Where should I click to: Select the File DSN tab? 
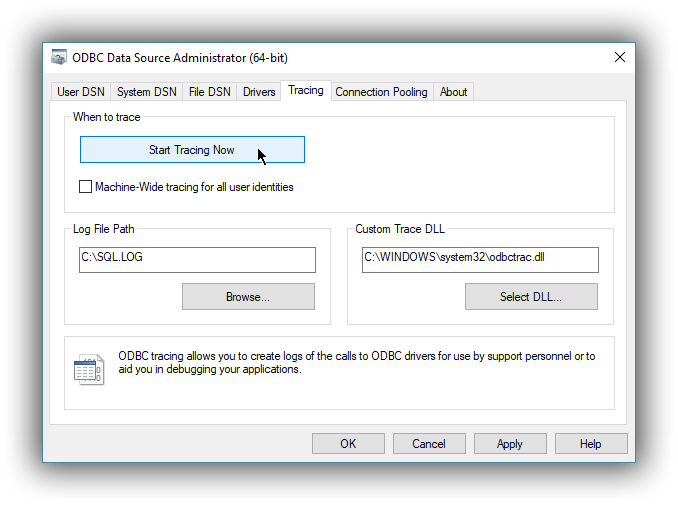pos(210,92)
